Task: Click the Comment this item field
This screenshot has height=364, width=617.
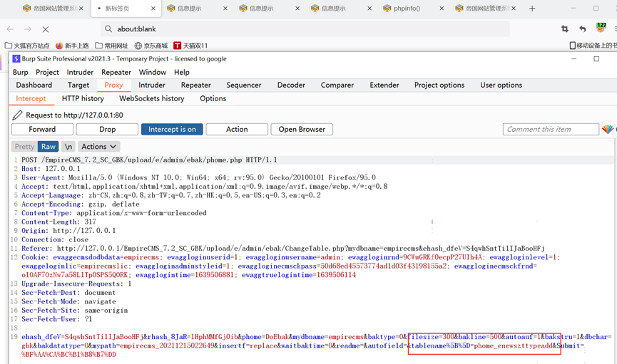Action: (551, 130)
